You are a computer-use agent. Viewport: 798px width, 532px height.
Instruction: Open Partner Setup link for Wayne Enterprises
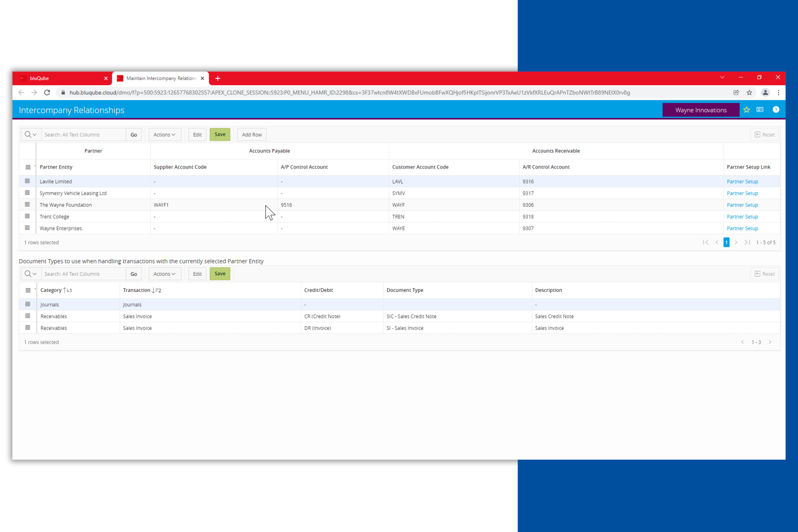(742, 228)
